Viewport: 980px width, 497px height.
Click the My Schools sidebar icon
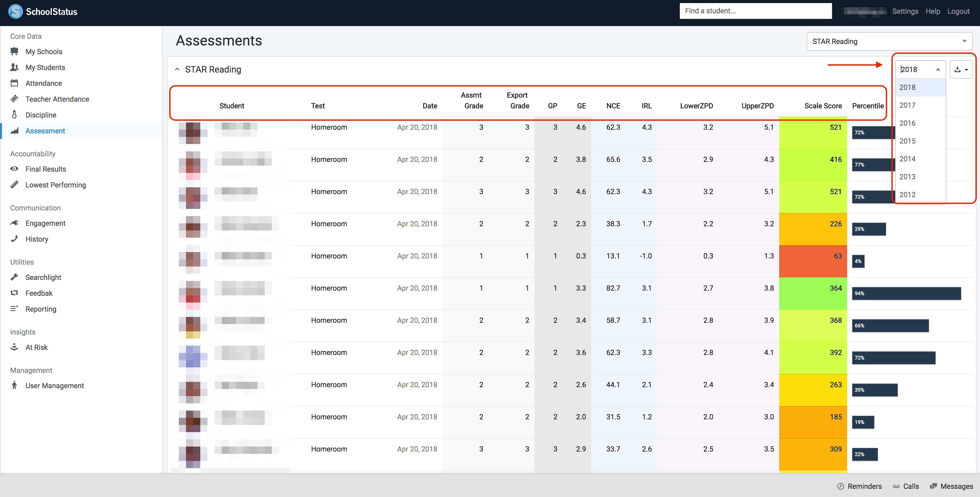(x=15, y=51)
